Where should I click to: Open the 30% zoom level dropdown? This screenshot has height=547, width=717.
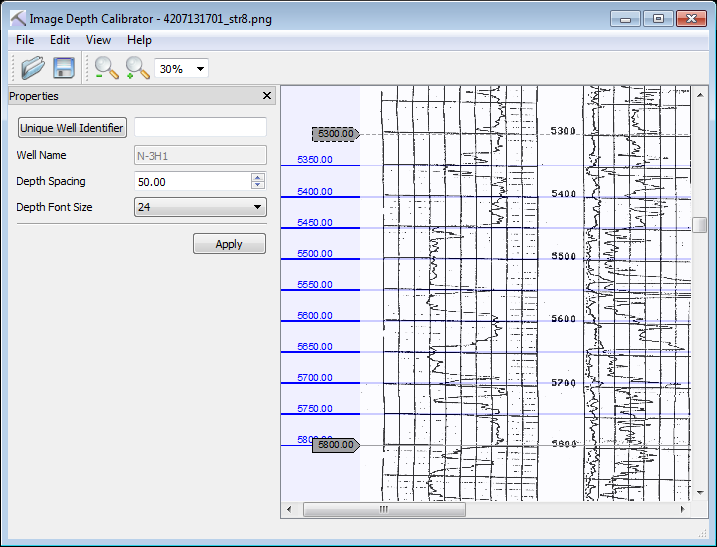(x=201, y=69)
